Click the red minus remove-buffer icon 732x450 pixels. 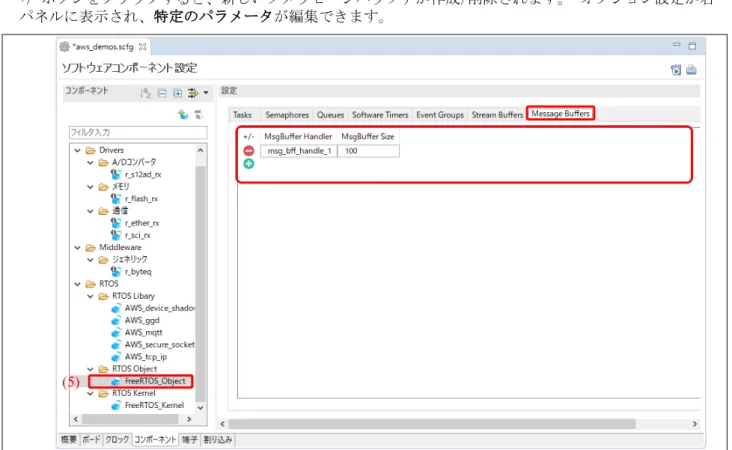pyautogui.click(x=249, y=151)
